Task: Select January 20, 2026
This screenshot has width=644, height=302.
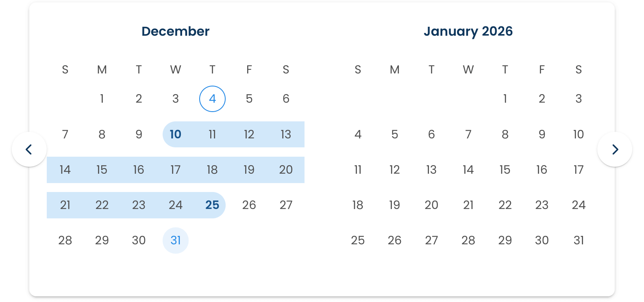Action: coord(431,205)
